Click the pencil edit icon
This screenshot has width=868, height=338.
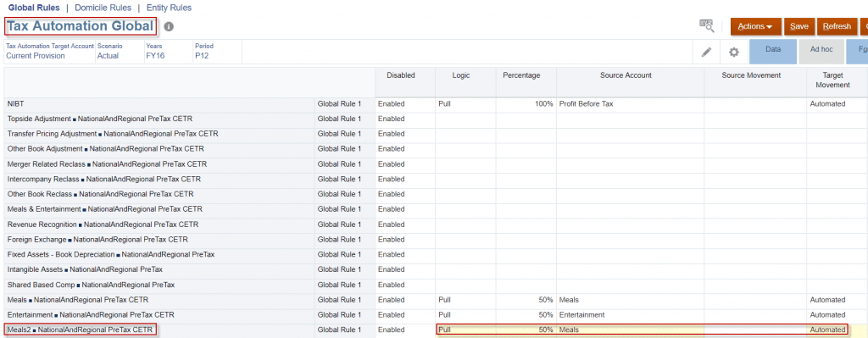(706, 52)
